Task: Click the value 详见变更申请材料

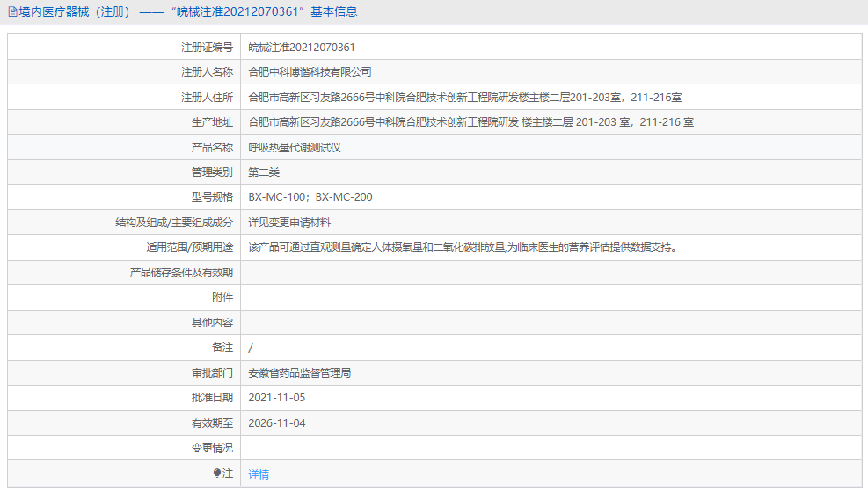Action: click(x=289, y=222)
